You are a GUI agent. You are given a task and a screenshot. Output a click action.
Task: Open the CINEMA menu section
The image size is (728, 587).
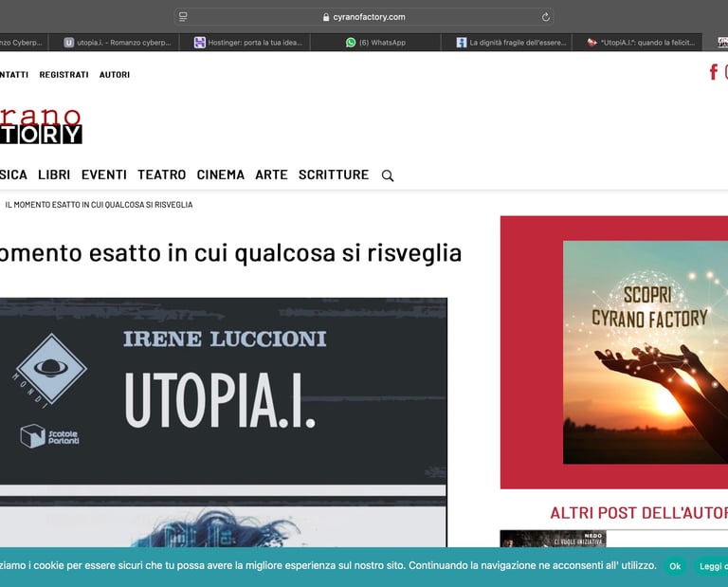221,174
